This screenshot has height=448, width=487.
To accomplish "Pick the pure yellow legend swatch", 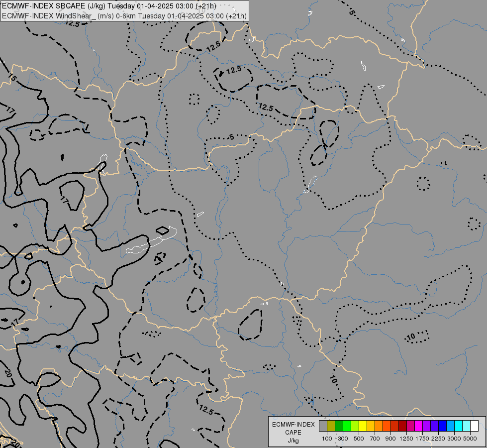I will point(363,426).
